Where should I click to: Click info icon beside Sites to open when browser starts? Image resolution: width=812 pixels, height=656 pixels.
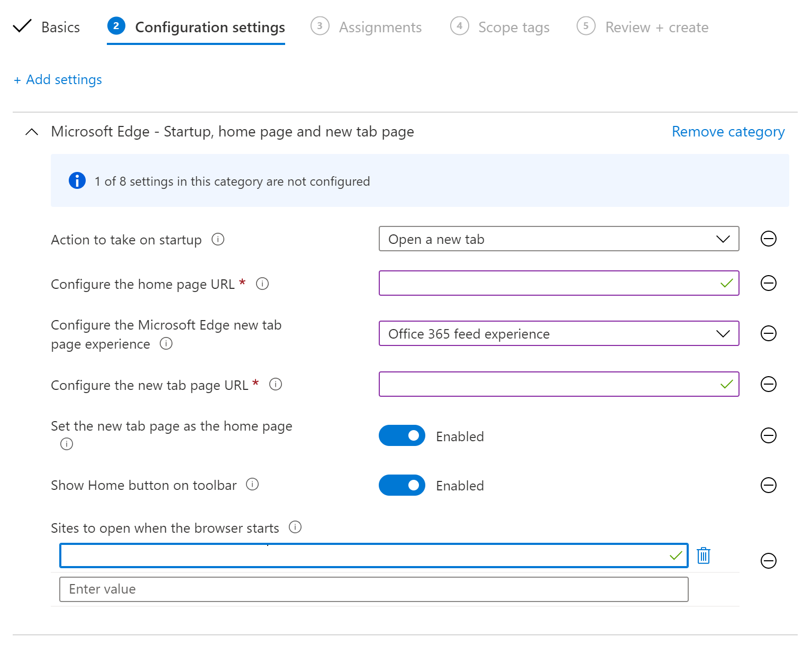[295, 527]
